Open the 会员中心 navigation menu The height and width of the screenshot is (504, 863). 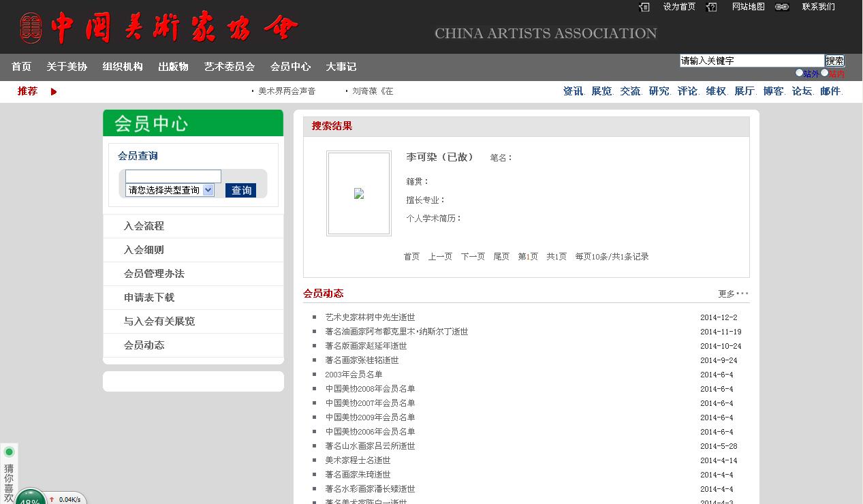click(x=290, y=67)
